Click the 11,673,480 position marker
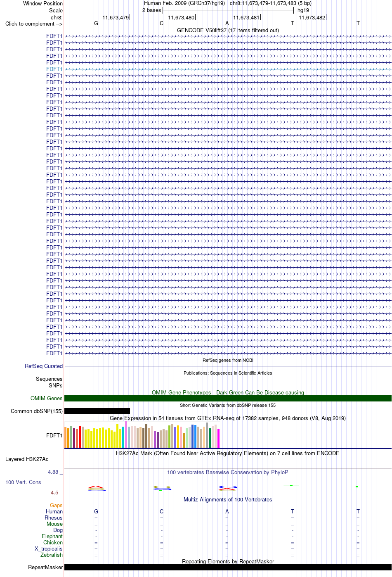 pos(182,17)
